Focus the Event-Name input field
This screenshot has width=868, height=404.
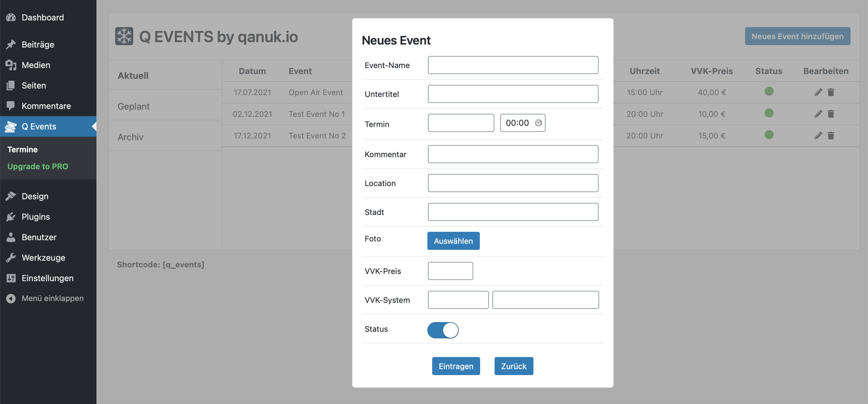click(x=513, y=65)
